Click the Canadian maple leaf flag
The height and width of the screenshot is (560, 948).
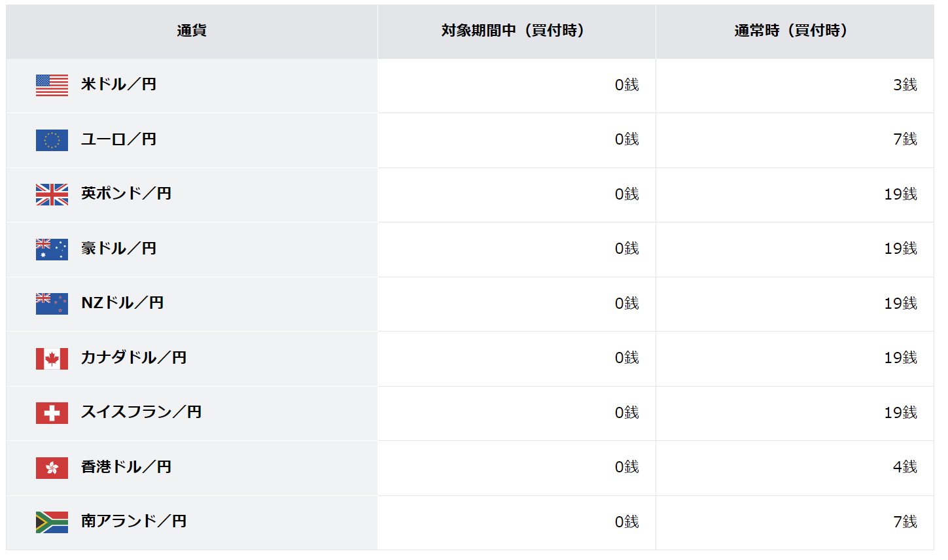(x=52, y=359)
